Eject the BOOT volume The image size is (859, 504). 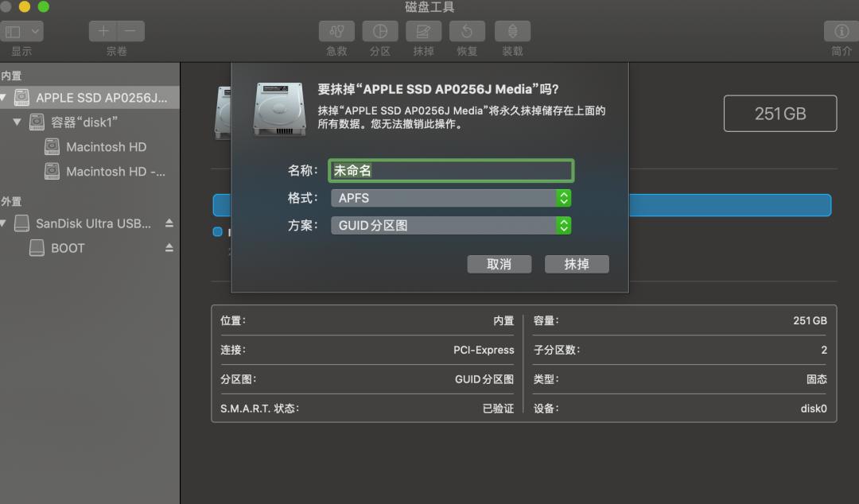tap(169, 248)
